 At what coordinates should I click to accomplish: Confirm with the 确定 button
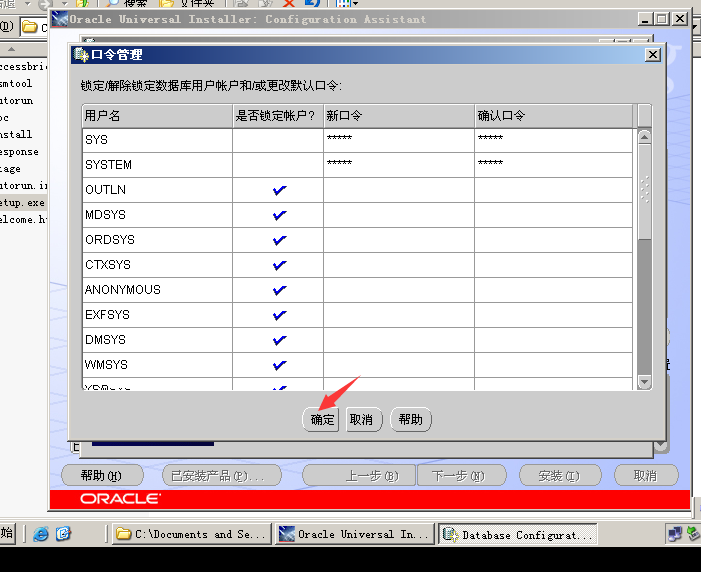tap(321, 419)
